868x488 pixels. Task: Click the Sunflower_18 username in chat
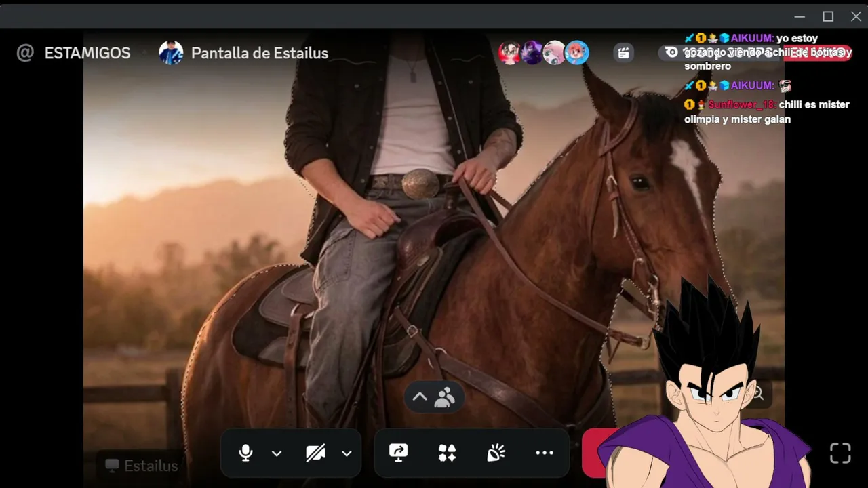(x=743, y=104)
